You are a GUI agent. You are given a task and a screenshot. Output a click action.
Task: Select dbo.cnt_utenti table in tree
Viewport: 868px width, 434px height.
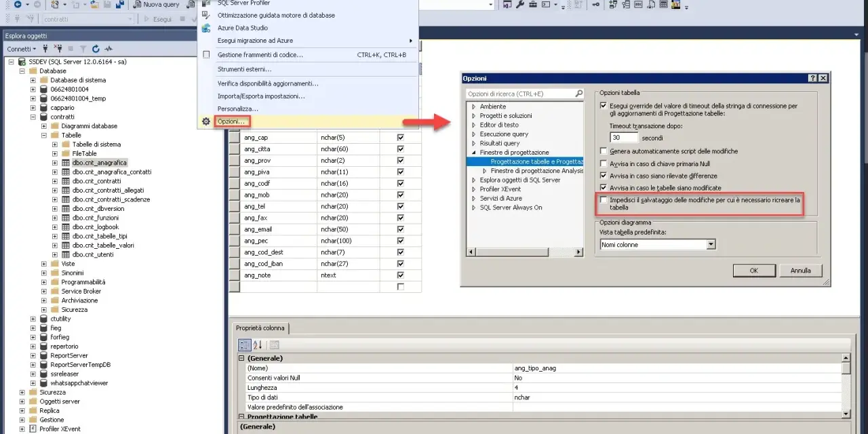(x=93, y=254)
